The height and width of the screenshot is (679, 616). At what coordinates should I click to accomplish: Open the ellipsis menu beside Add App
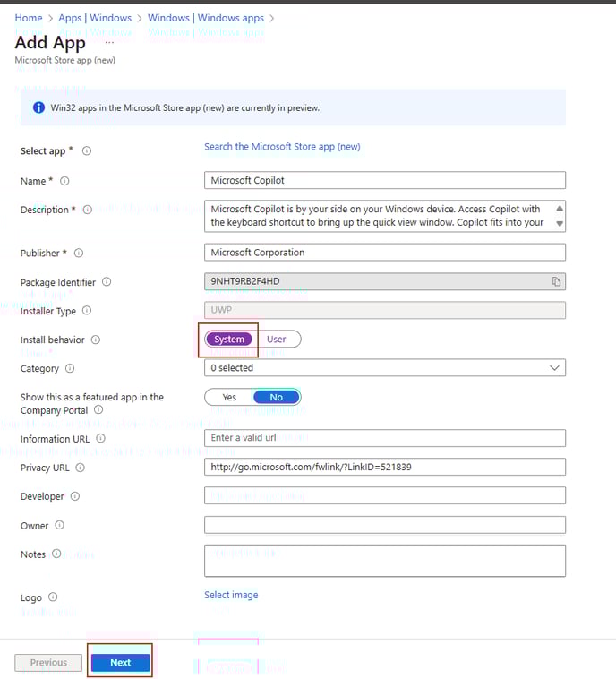(109, 42)
